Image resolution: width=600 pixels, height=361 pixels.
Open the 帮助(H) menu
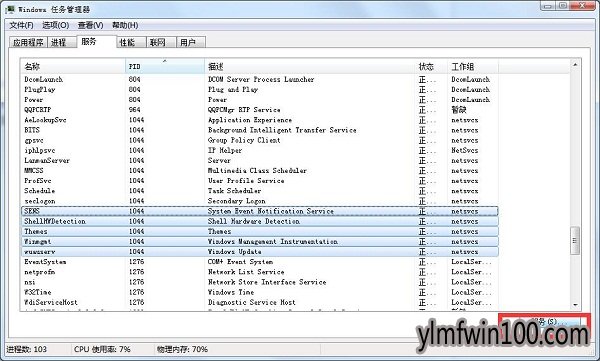[125, 25]
